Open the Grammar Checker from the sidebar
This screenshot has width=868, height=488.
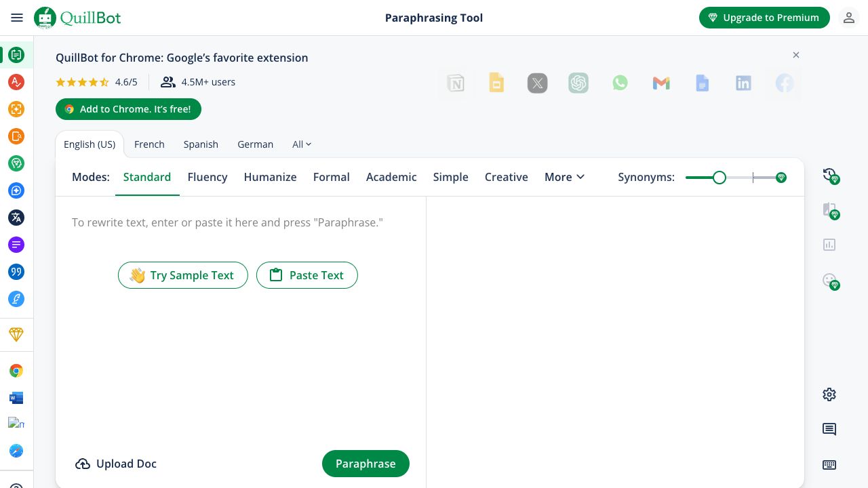16,82
